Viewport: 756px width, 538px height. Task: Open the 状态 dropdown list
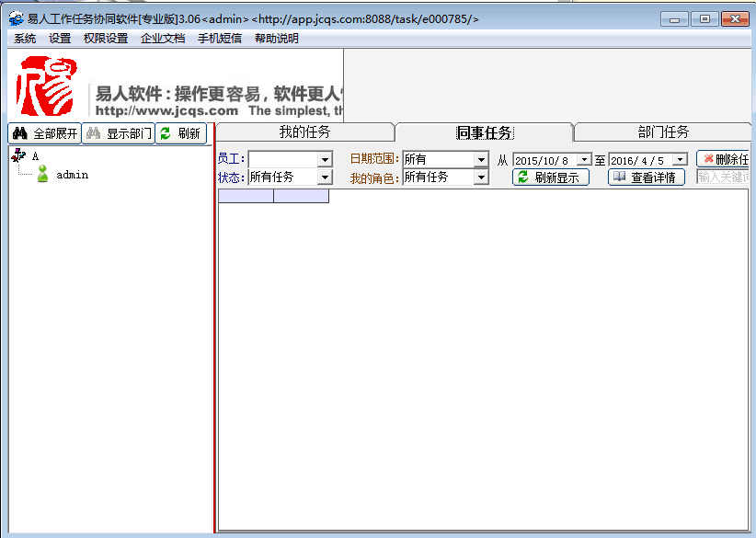[x=324, y=177]
